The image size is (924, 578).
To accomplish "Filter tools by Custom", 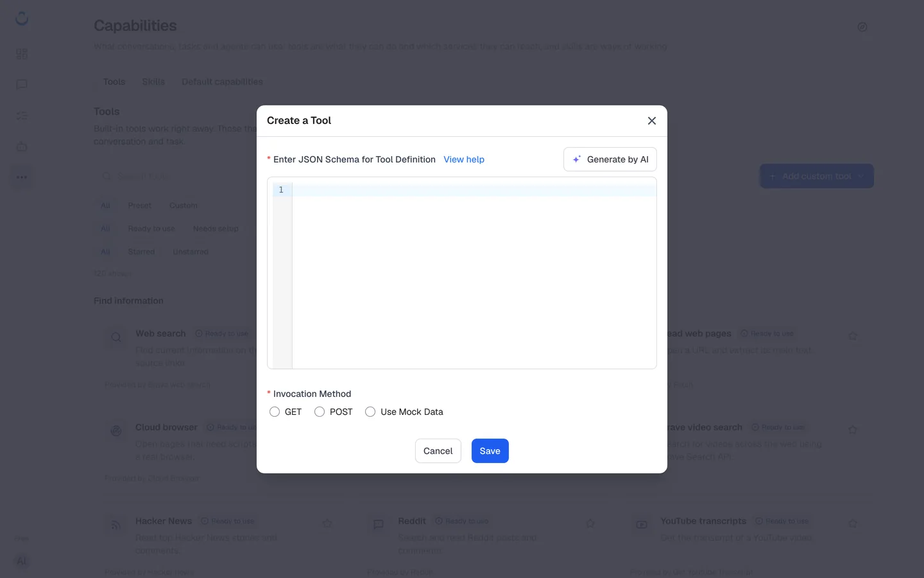I will (x=184, y=206).
